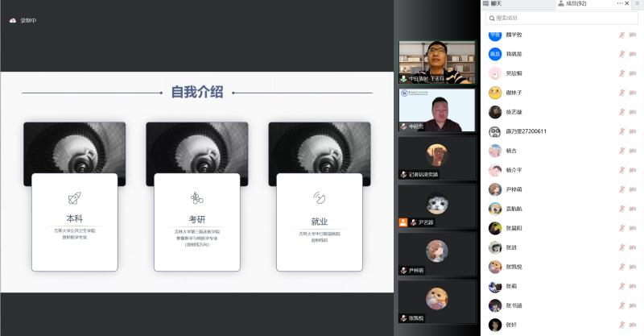Screen dimensions: 644x336
Task: Select member 尹梓萌 in the list
Action: [514, 189]
